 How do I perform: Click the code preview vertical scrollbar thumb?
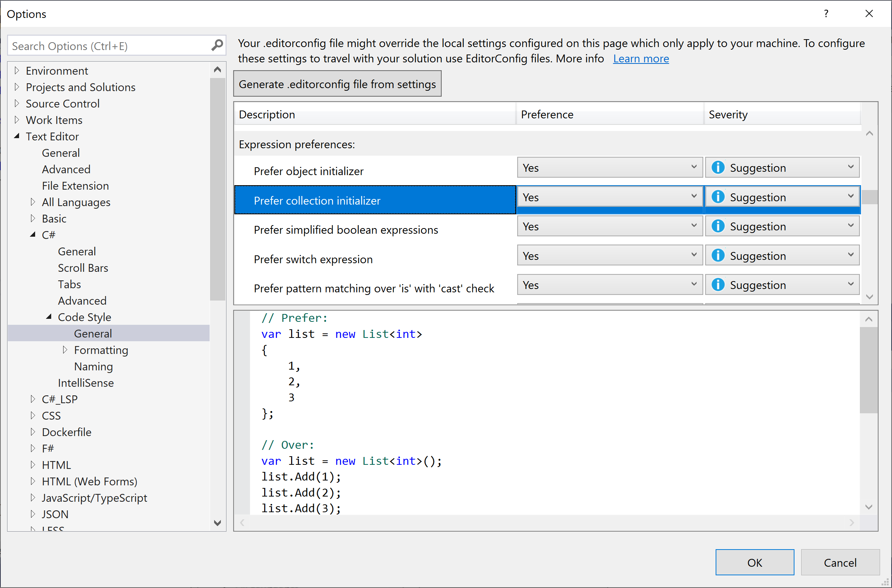(x=869, y=369)
